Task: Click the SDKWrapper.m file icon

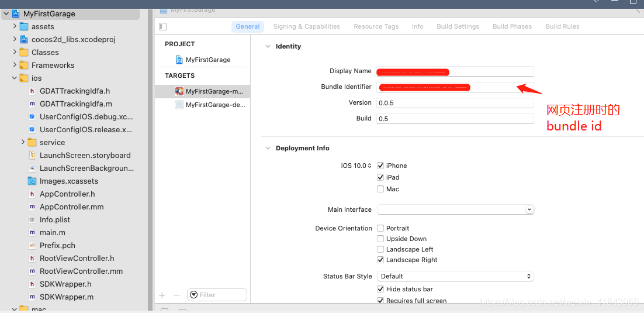Action: pyautogui.click(x=32, y=297)
